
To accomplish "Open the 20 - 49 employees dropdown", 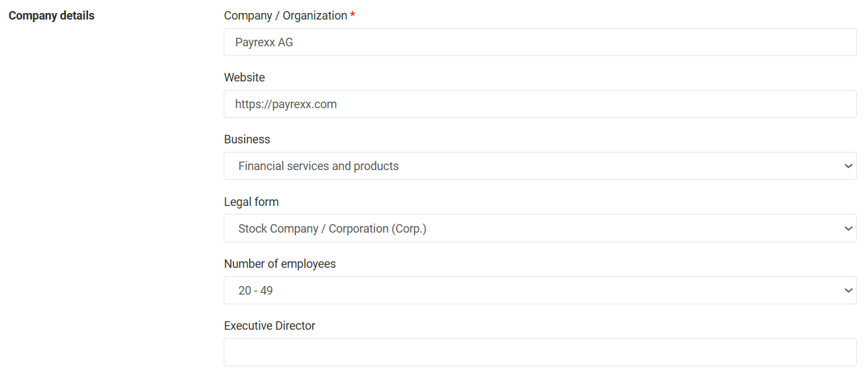I will click(539, 291).
